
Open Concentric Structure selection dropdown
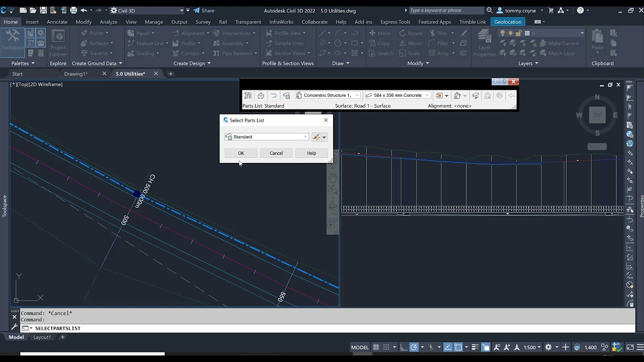coord(328,96)
